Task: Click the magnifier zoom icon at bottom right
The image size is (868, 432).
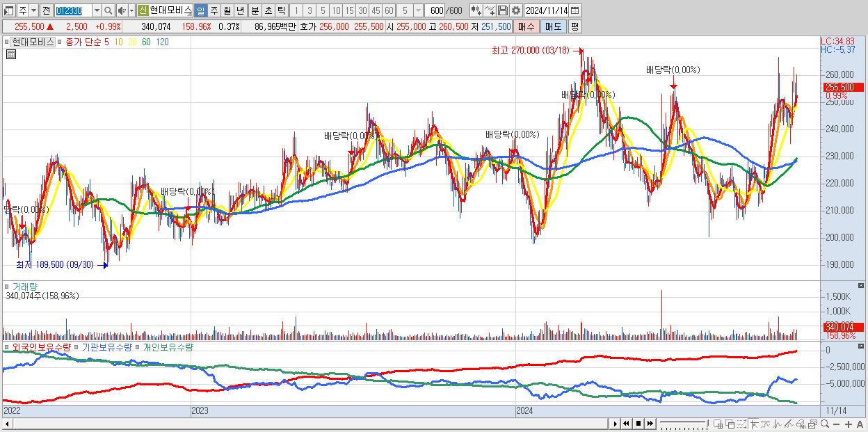Action: (x=824, y=424)
